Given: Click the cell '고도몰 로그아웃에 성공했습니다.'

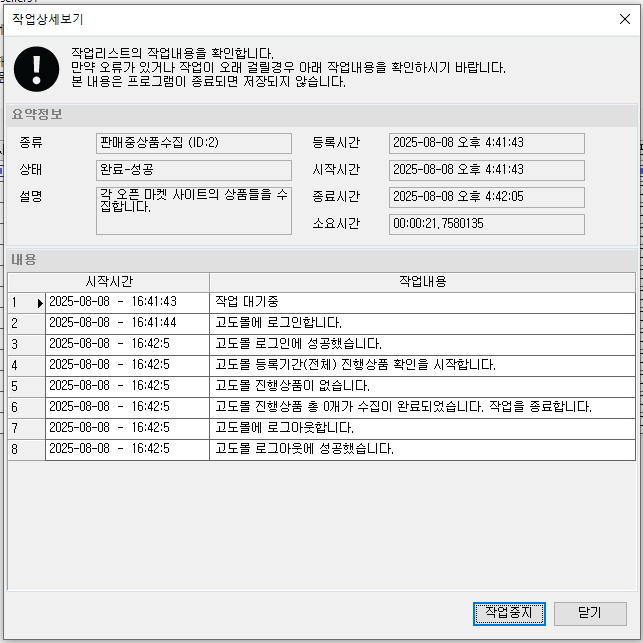Looking at the screenshot, I should (x=422, y=450).
